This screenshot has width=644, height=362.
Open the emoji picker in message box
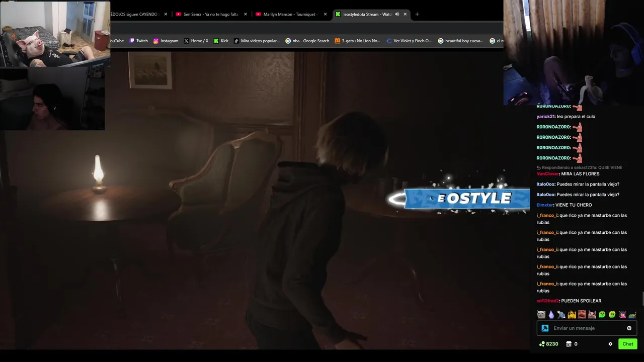[x=629, y=328]
